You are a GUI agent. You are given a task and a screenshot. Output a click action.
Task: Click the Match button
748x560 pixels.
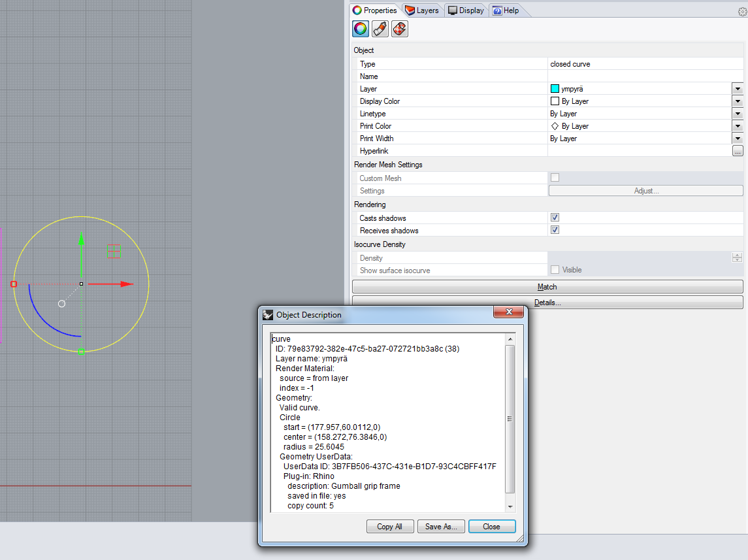[547, 287]
